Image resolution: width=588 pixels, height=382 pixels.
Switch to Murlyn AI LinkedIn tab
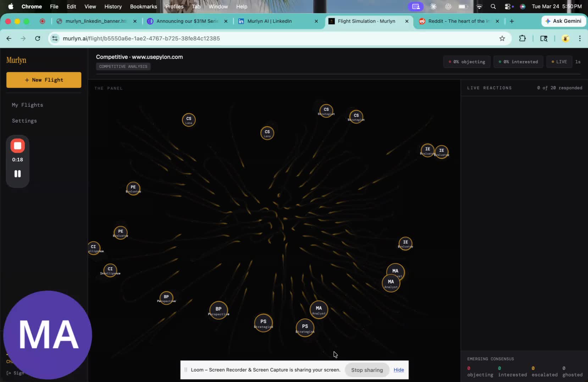270,21
